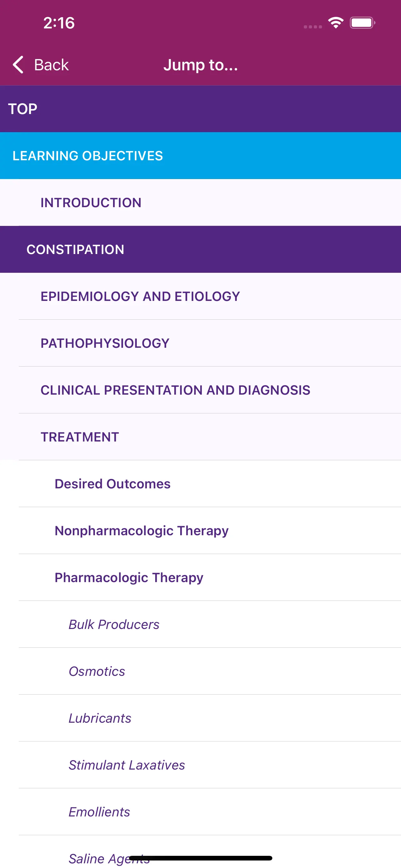The height and width of the screenshot is (868, 401).
Task: Jump to Nonpharmacologic Therapy
Action: tap(141, 530)
